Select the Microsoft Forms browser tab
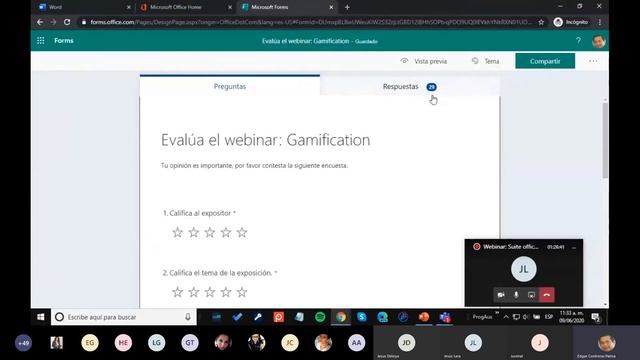 [287, 7]
